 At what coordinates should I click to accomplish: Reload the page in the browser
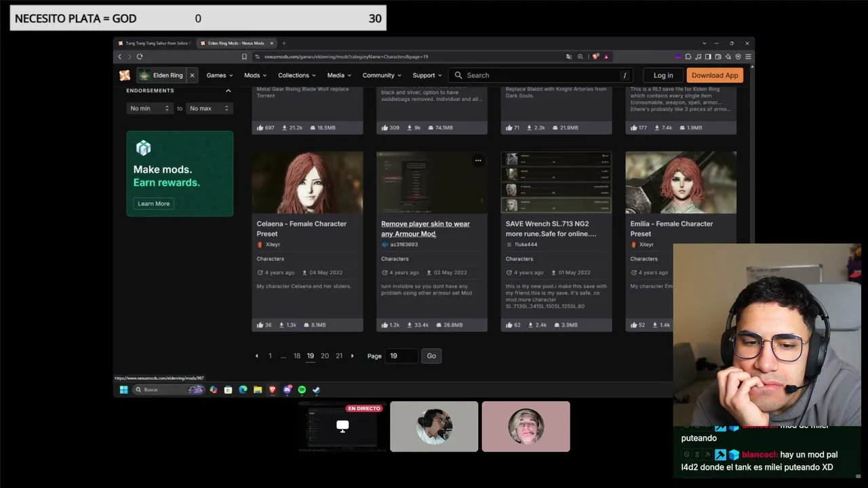(140, 57)
